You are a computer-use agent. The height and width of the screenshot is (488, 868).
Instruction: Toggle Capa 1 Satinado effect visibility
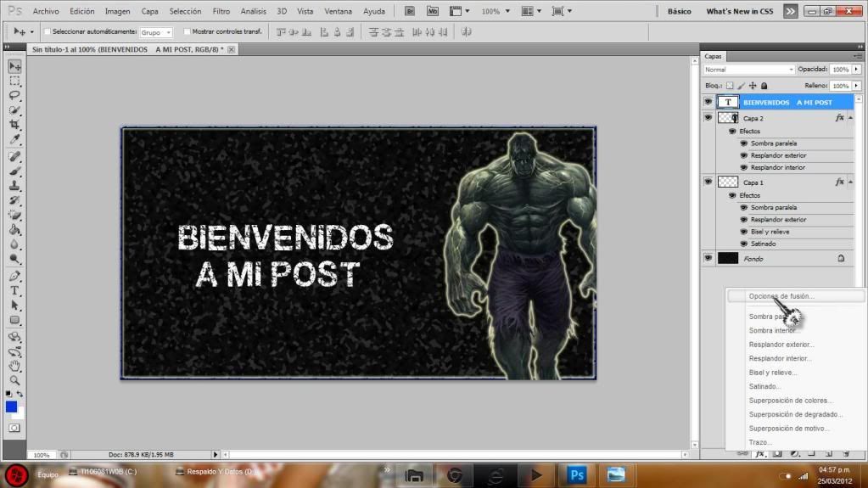744,244
